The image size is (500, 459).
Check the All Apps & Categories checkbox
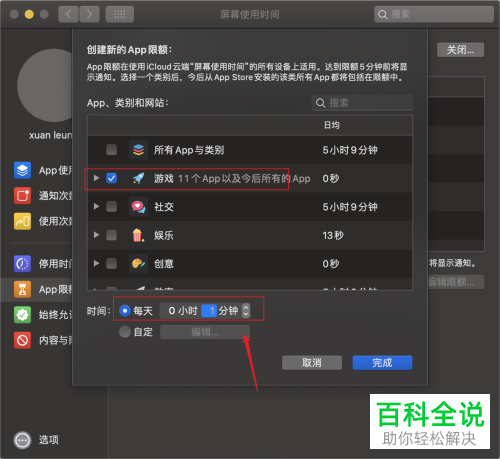[111, 150]
